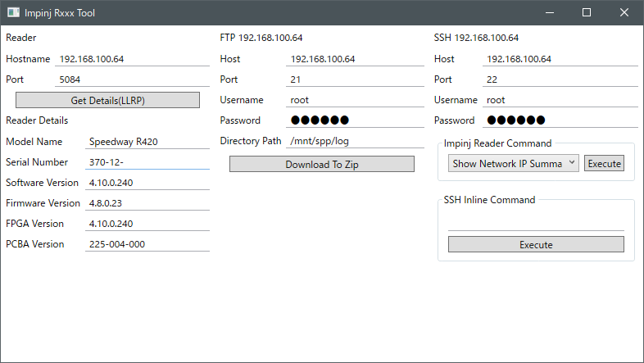This screenshot has width=644, height=363.
Task: Click the Download To Zip button
Action: tap(321, 164)
